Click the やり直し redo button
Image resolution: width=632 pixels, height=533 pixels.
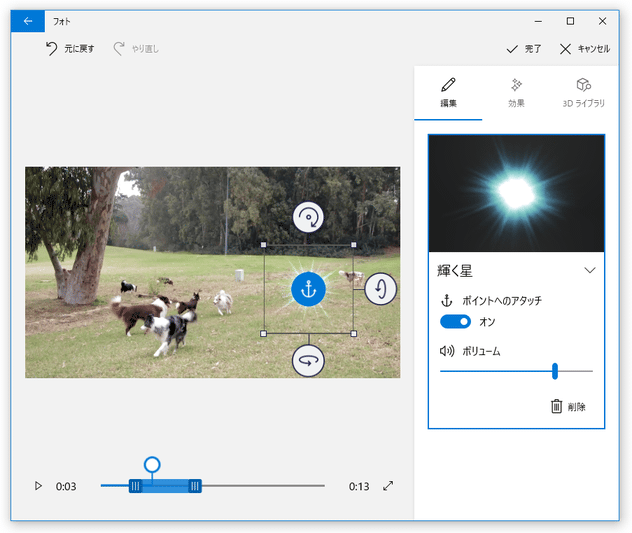[136, 48]
